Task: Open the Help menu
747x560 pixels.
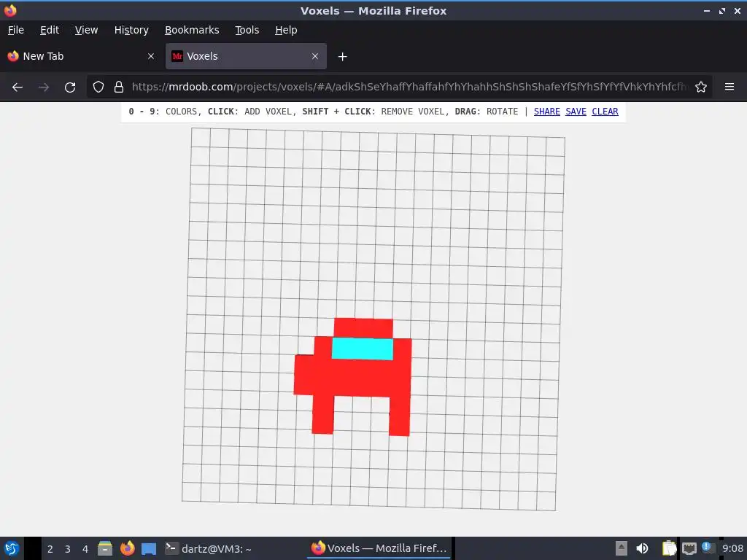Action: coord(286,30)
